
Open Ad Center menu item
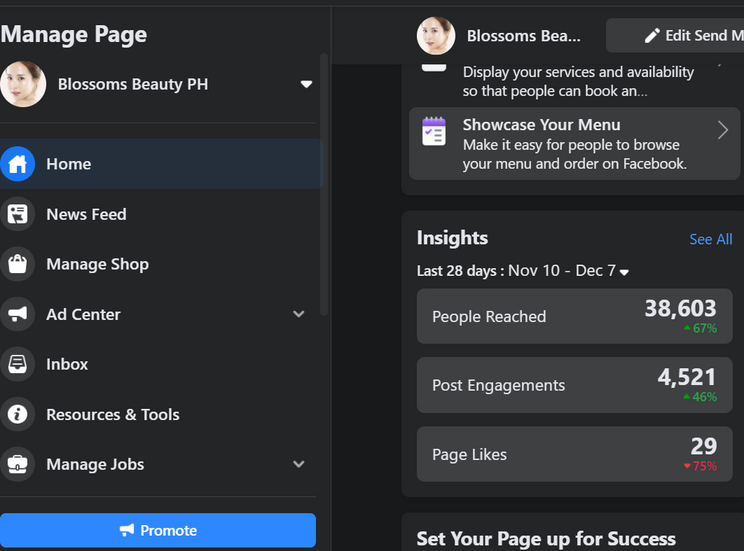(x=161, y=314)
